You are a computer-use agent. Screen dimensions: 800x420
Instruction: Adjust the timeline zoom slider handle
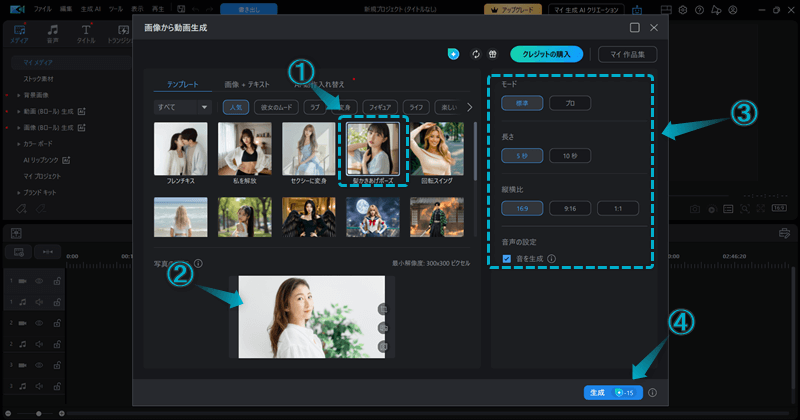[39, 413]
